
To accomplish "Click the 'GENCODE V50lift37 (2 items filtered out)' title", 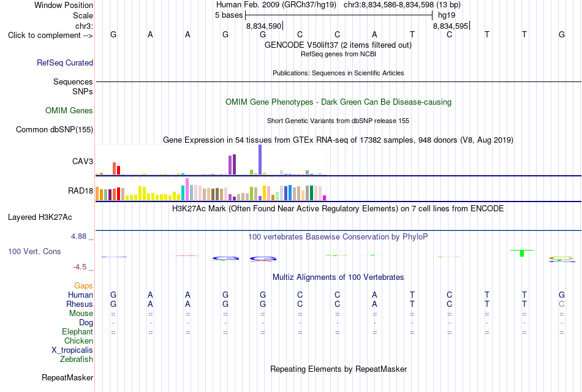I will (338, 45).
